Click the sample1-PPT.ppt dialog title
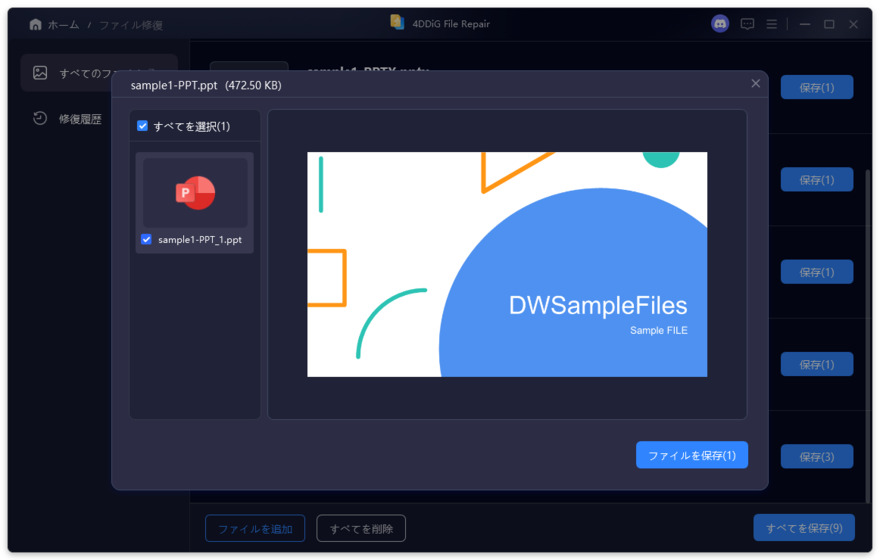The height and width of the screenshot is (560, 880). (x=174, y=85)
